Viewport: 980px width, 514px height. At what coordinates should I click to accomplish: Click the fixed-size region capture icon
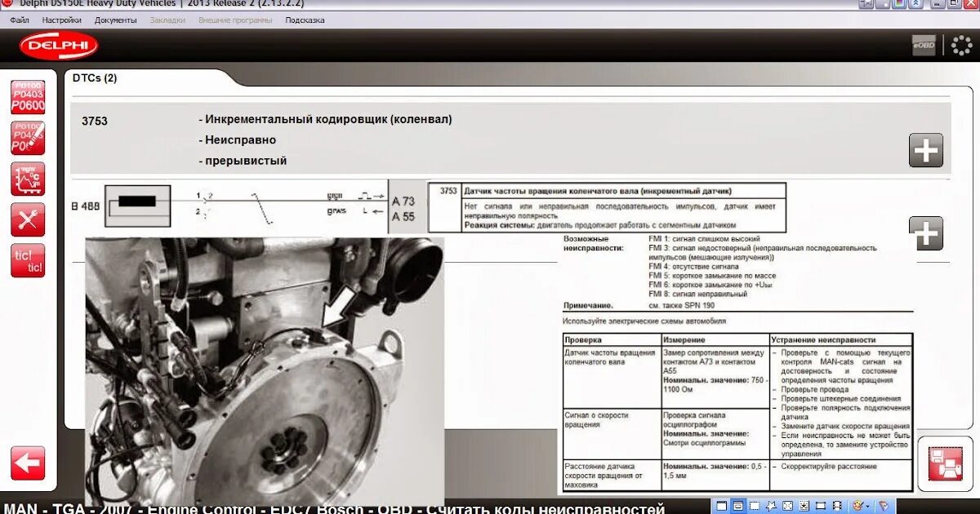(x=821, y=506)
